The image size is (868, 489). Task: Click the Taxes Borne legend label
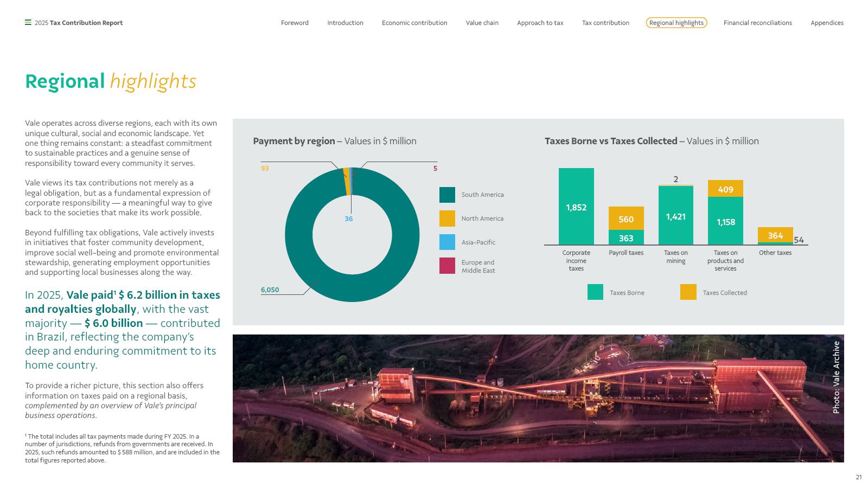coord(627,293)
